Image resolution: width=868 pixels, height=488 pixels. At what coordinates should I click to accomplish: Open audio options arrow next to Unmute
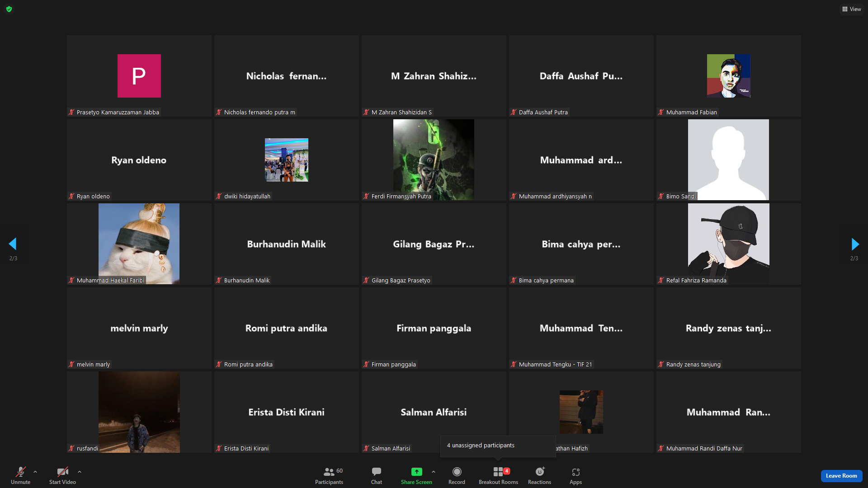[x=35, y=472]
